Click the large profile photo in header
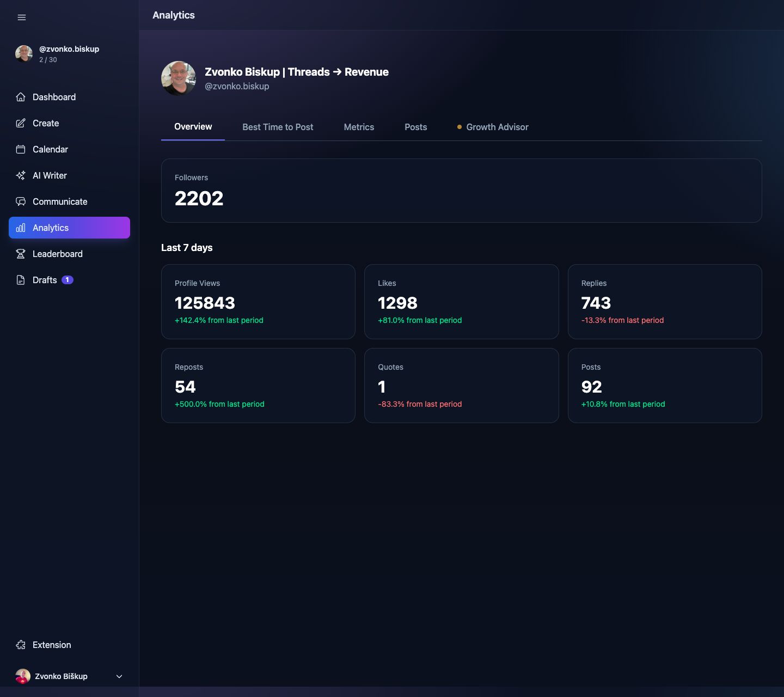This screenshot has height=697, width=784. pyautogui.click(x=179, y=78)
